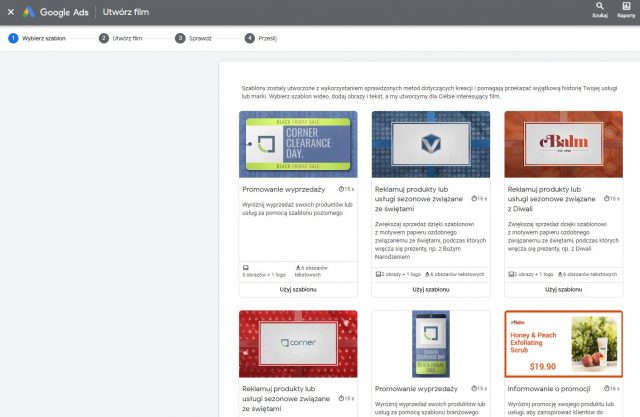Open Honey & Peach Exfoliating Scrub thumbnail
Viewport: 640px width, 417px height.
[563, 343]
